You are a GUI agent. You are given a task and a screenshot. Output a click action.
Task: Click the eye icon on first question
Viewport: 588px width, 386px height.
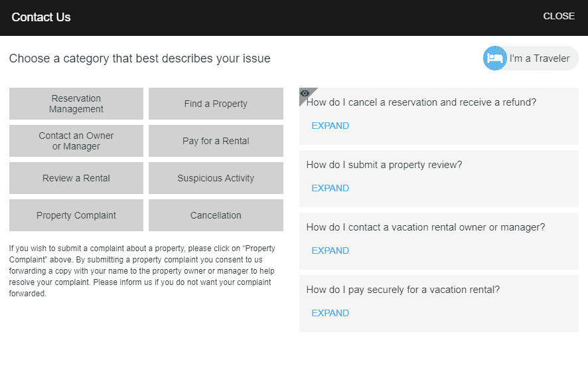[x=305, y=94]
